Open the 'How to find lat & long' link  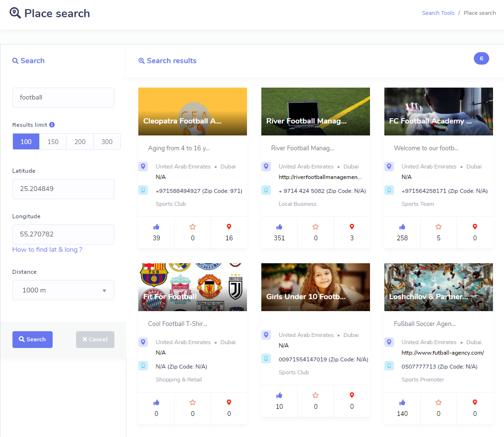tap(47, 249)
